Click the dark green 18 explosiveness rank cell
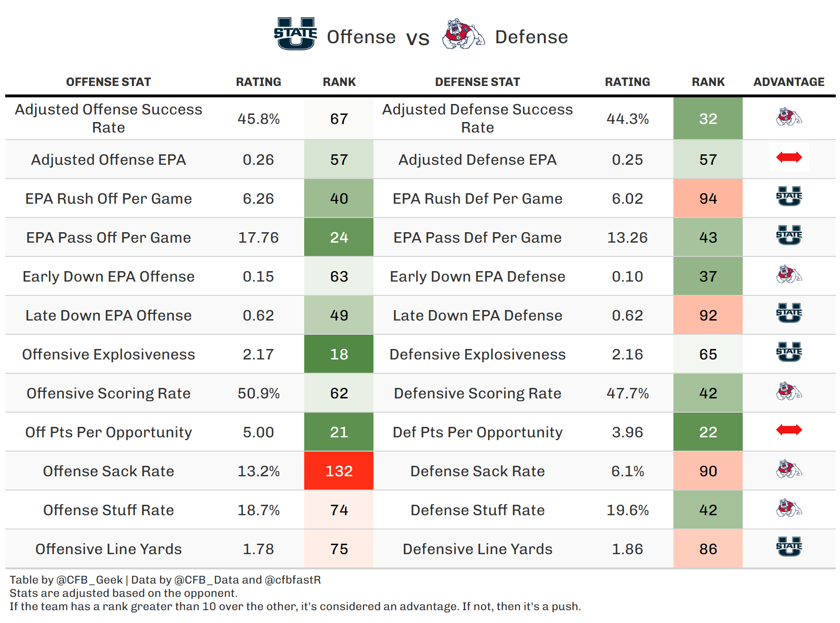Screen dimensions: 840x623 pyautogui.click(x=339, y=354)
